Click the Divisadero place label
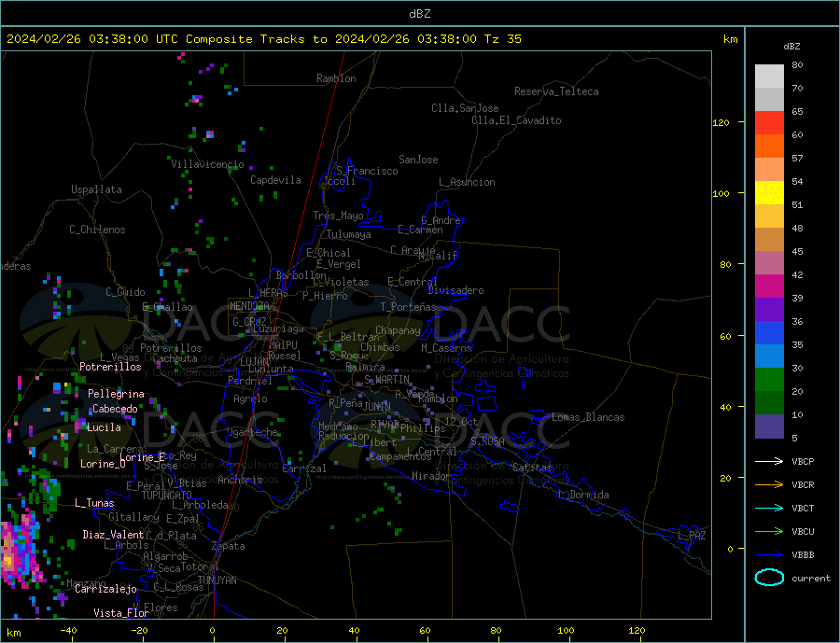Screen dimensions: 840x643 455,290
